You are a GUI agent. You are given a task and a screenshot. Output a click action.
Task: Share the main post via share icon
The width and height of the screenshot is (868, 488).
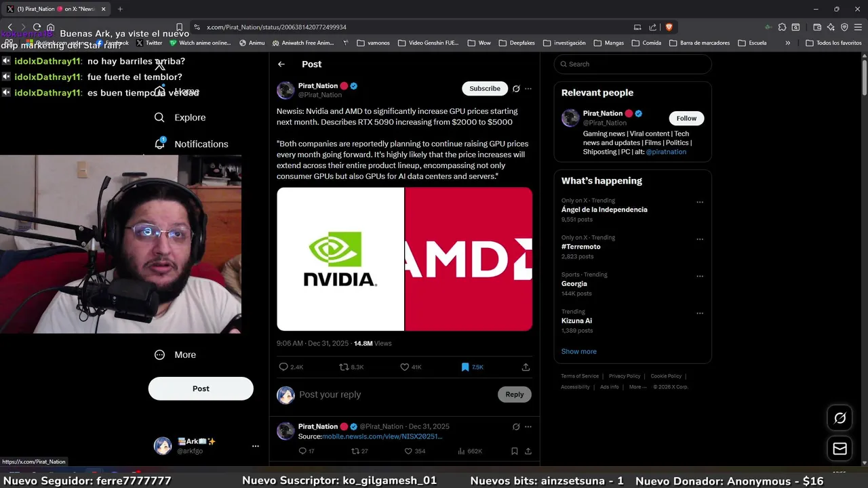coord(526,367)
